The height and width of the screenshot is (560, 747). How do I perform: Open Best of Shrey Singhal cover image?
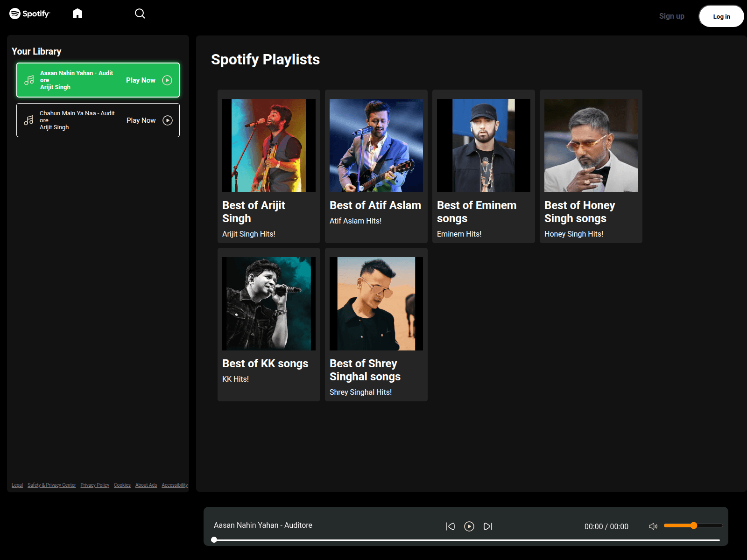point(376,304)
